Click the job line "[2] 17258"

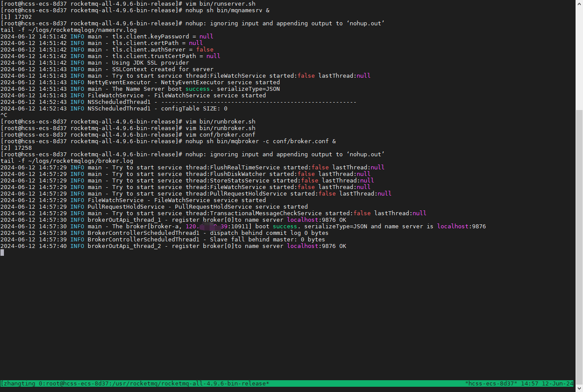tap(16, 148)
